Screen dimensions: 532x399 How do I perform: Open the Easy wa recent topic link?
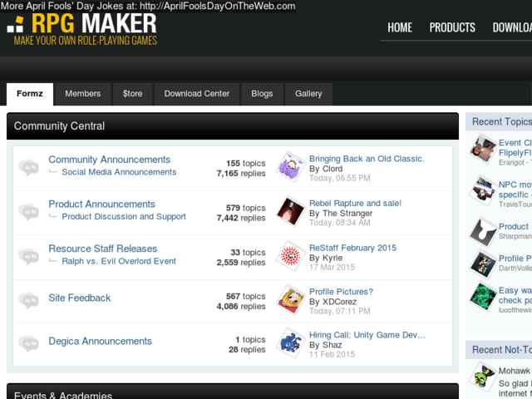click(x=515, y=296)
